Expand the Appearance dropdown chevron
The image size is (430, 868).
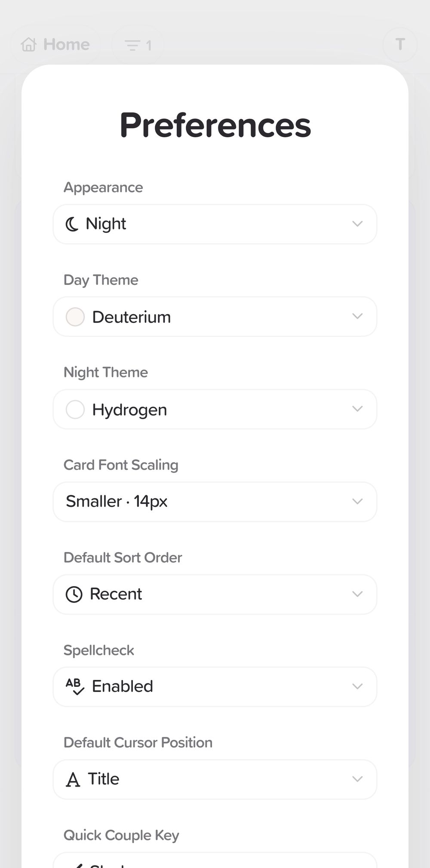click(357, 224)
